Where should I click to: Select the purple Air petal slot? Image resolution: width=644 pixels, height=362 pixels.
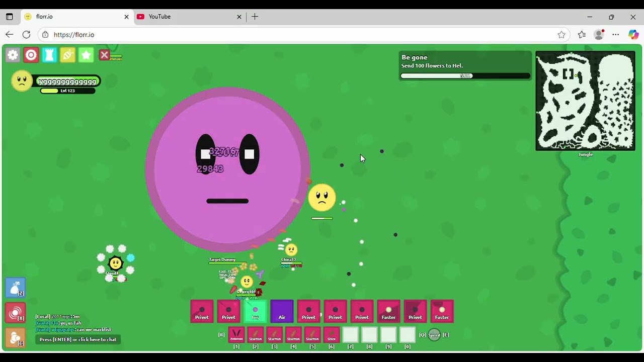[282, 311]
